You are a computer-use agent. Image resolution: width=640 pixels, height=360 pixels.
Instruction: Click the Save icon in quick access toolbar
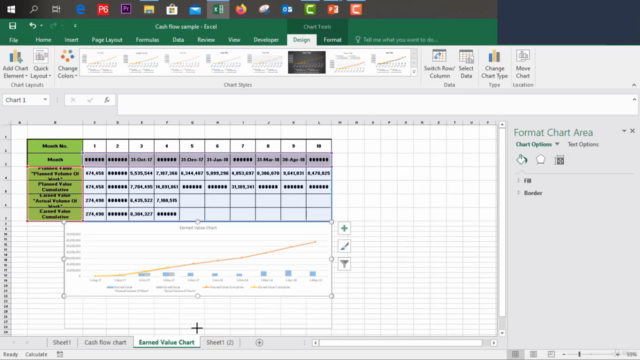13,26
